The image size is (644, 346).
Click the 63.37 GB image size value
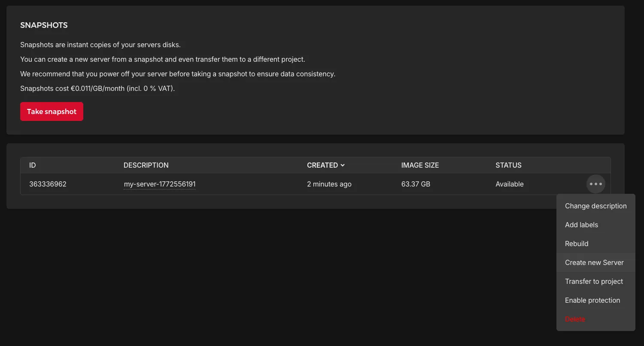[x=416, y=184]
